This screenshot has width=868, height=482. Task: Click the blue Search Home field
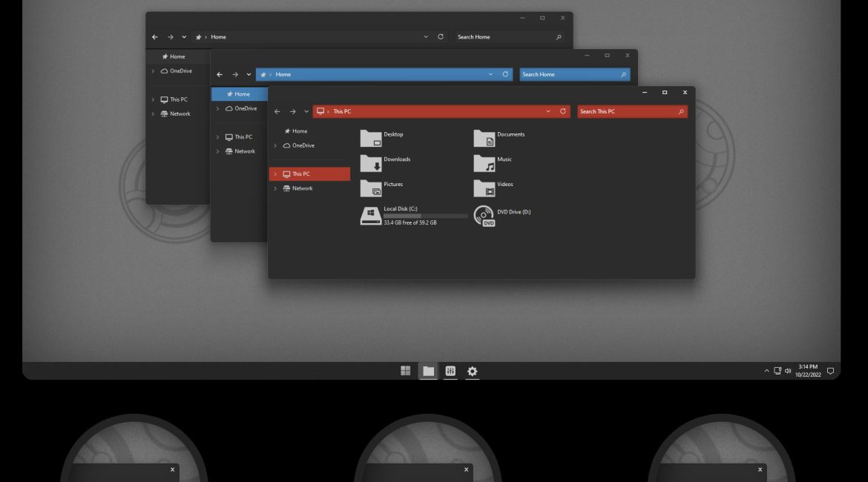tap(575, 74)
